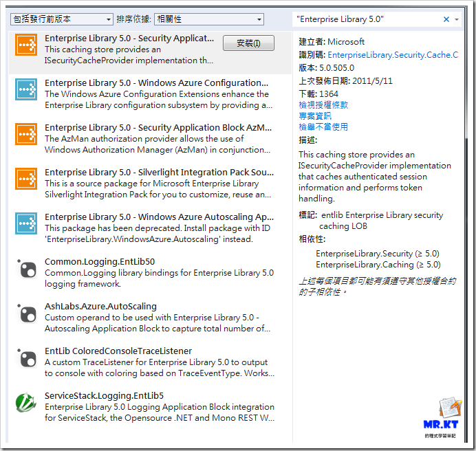Click the EnterpriseLibrary.Security (≥ 5.0) dependency
The height and width of the screenshot is (451, 476).
coord(378,254)
